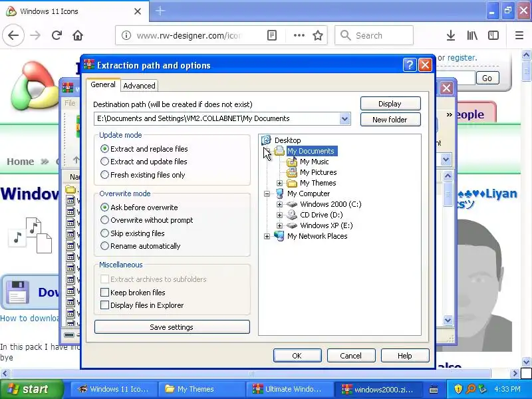
Task: Expand My Network Places node
Action: 267,237
